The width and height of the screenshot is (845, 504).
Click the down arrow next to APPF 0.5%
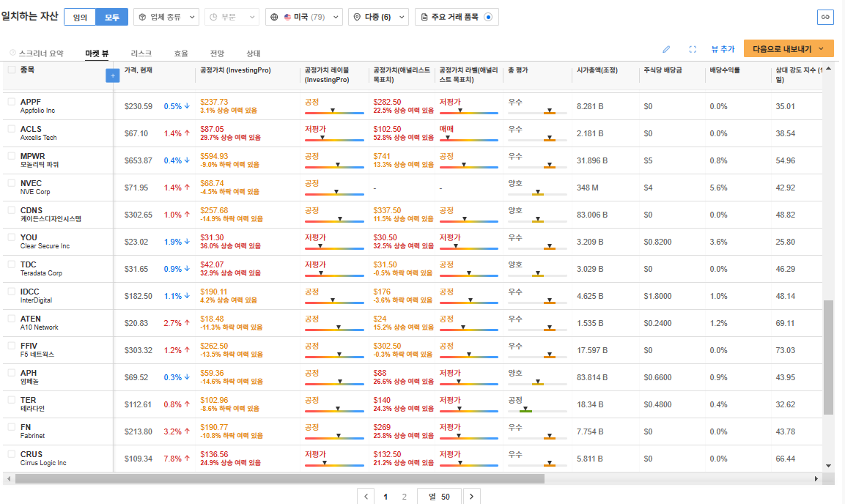point(187,106)
